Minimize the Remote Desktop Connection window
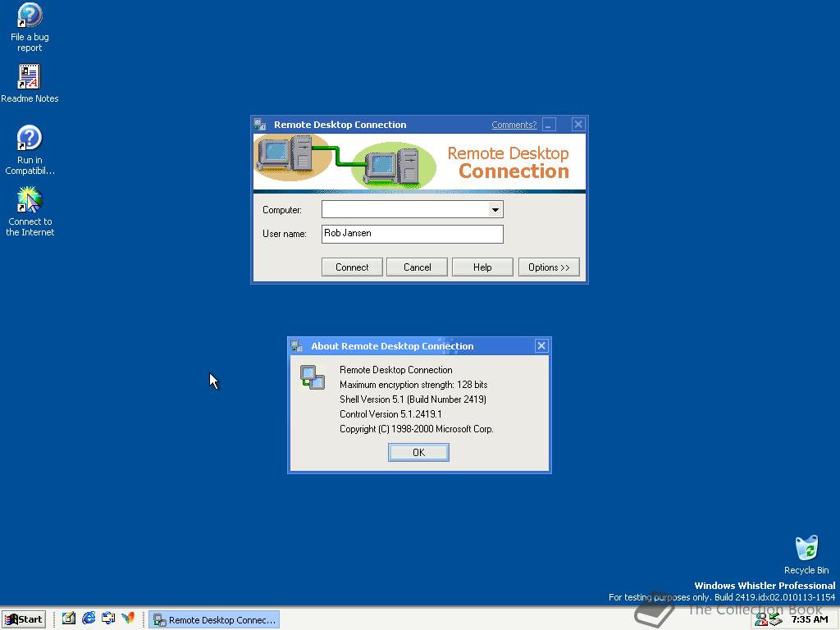The height and width of the screenshot is (630, 840). [549, 125]
